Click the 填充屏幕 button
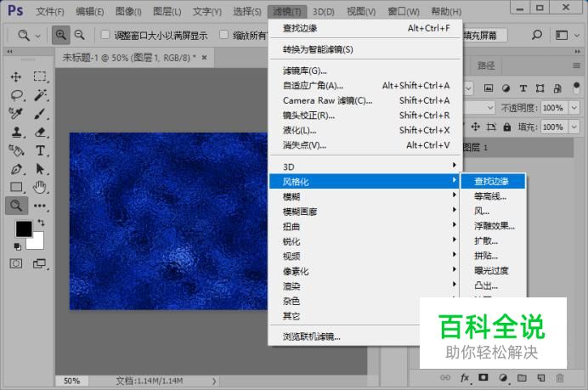This screenshot has height=390, width=588. (484, 36)
